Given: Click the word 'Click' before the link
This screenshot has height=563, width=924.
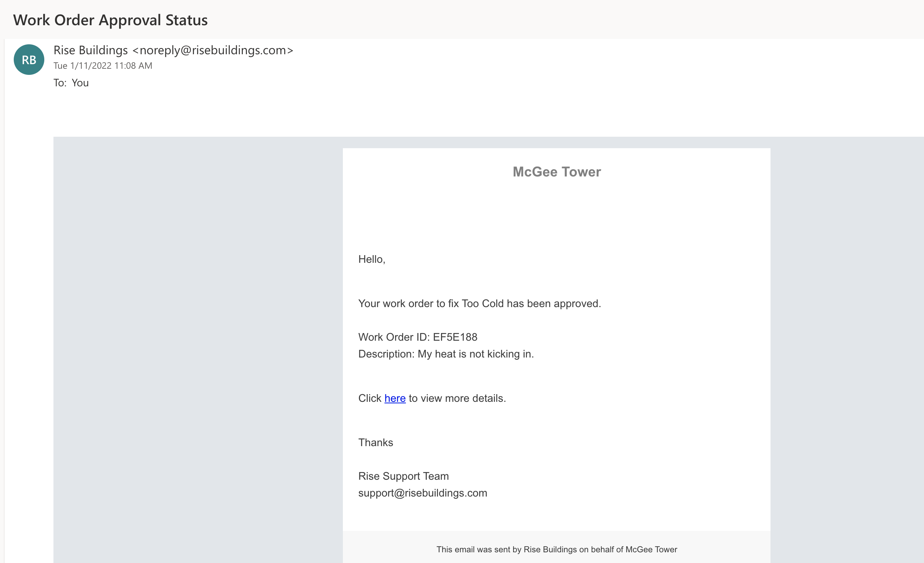Looking at the screenshot, I should [x=370, y=398].
